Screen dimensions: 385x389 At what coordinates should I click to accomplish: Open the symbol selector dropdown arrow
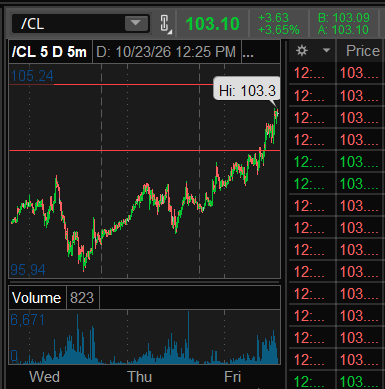tap(136, 23)
